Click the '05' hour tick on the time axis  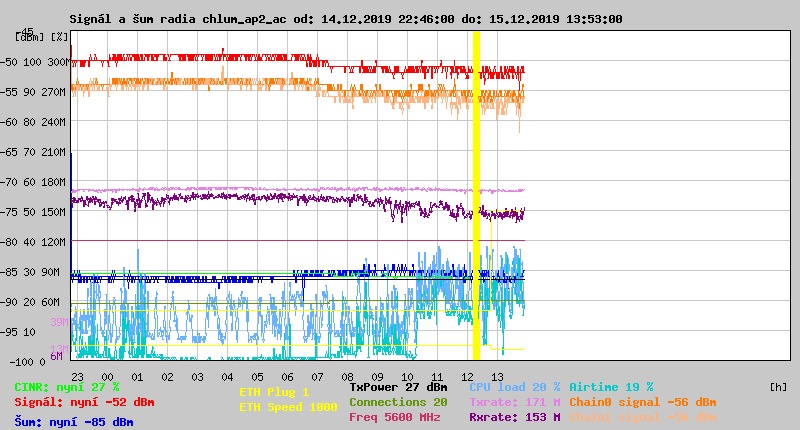click(258, 377)
